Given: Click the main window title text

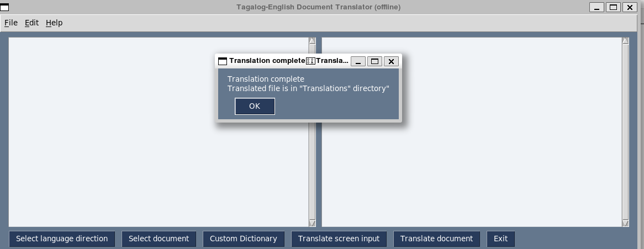Looking at the screenshot, I should tap(318, 7).
